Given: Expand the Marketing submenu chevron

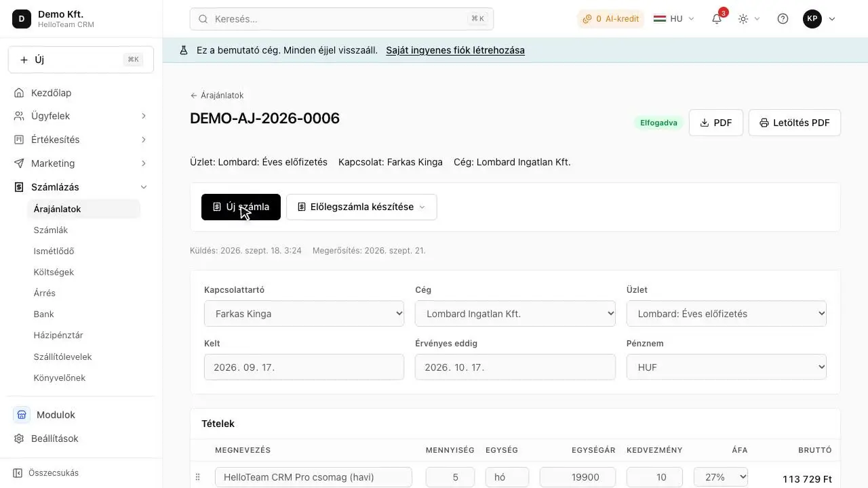Looking at the screenshot, I should pos(144,163).
